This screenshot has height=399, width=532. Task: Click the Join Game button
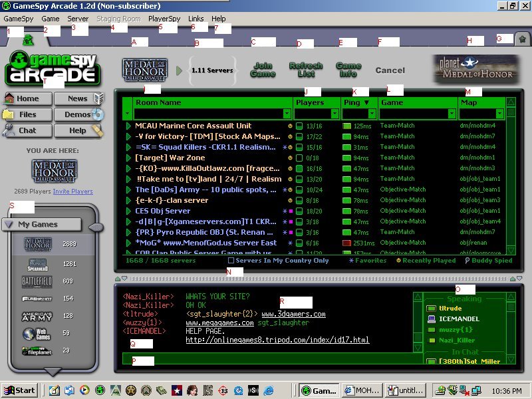[x=263, y=70]
